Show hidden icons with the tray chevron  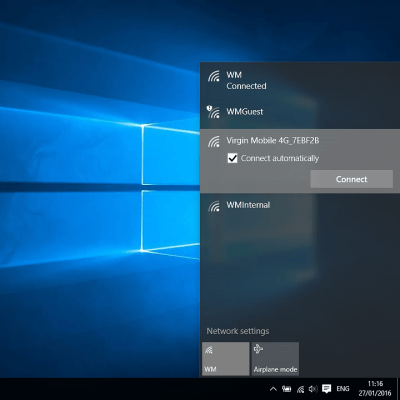click(273, 389)
